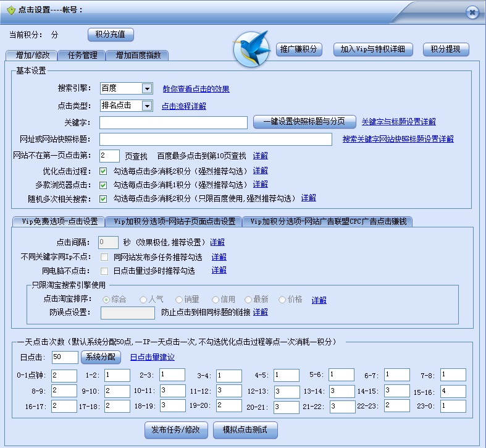Switch to 任务管理 tab
The width and height of the screenshot is (486, 448).
click(82, 55)
